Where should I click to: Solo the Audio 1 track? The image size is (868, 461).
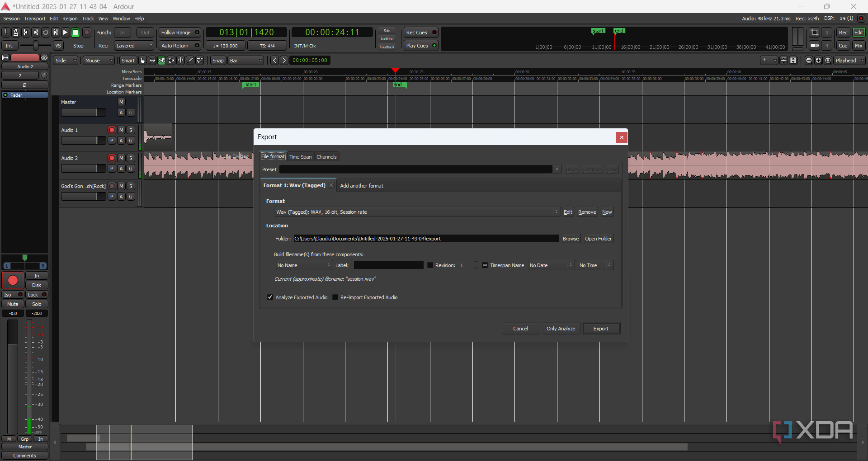(131, 130)
